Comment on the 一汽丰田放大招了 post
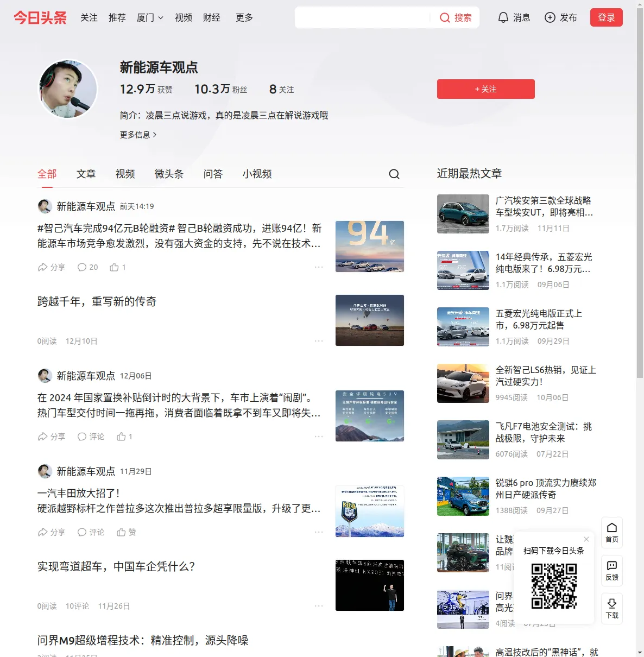Viewport: 644px width, 657px height. click(x=91, y=532)
